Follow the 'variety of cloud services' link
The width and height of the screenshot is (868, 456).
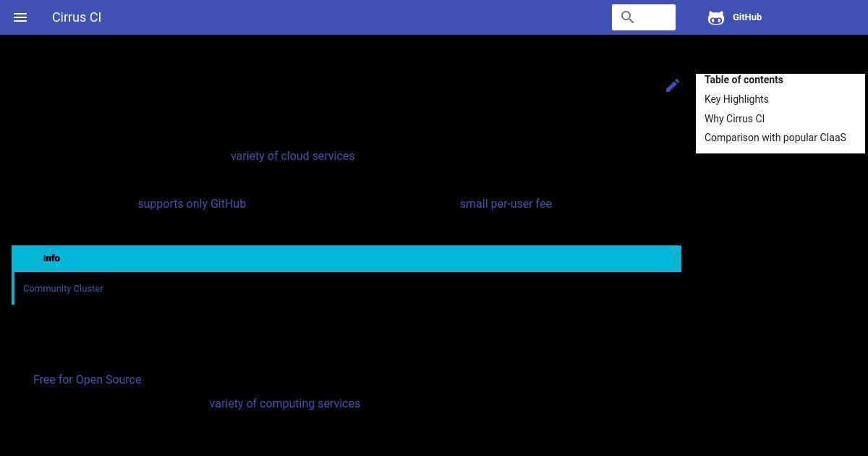pyautogui.click(x=292, y=156)
